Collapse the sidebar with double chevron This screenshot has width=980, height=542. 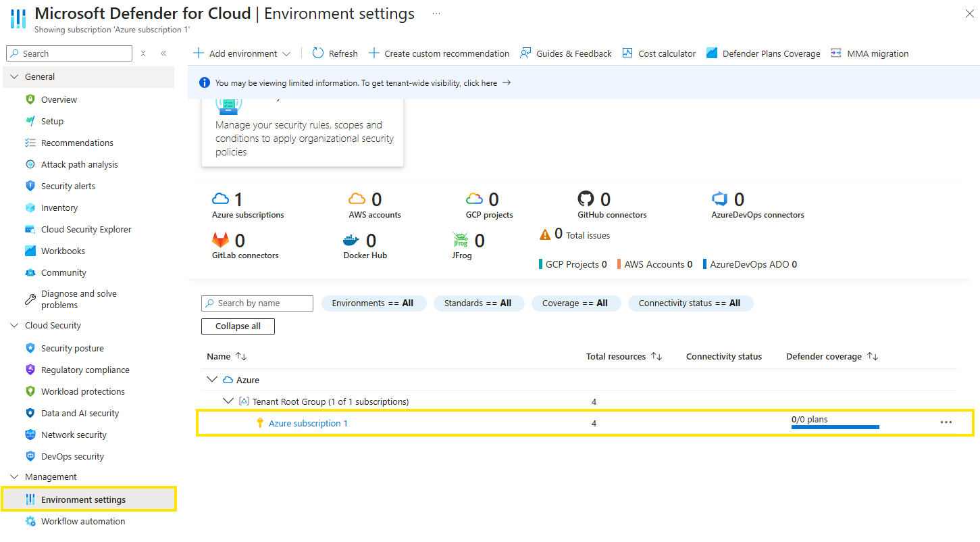point(163,53)
